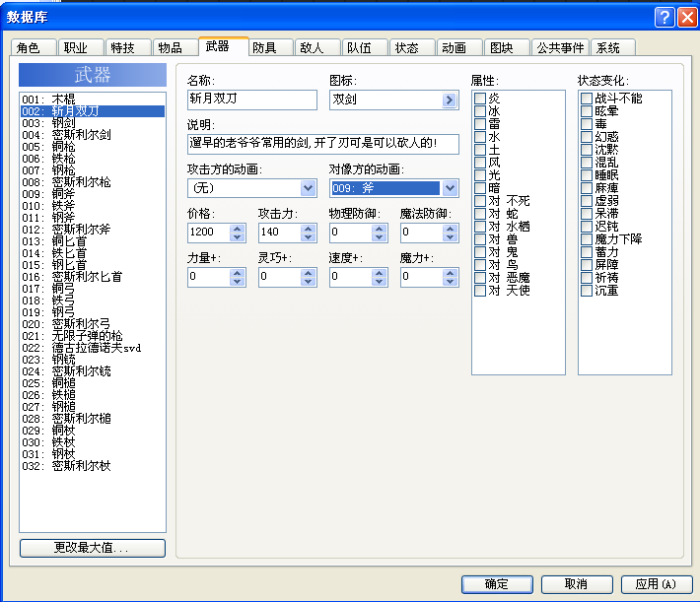The width and height of the screenshot is (700, 602).
Task: Open the 特技 tab
Action: pos(128,47)
